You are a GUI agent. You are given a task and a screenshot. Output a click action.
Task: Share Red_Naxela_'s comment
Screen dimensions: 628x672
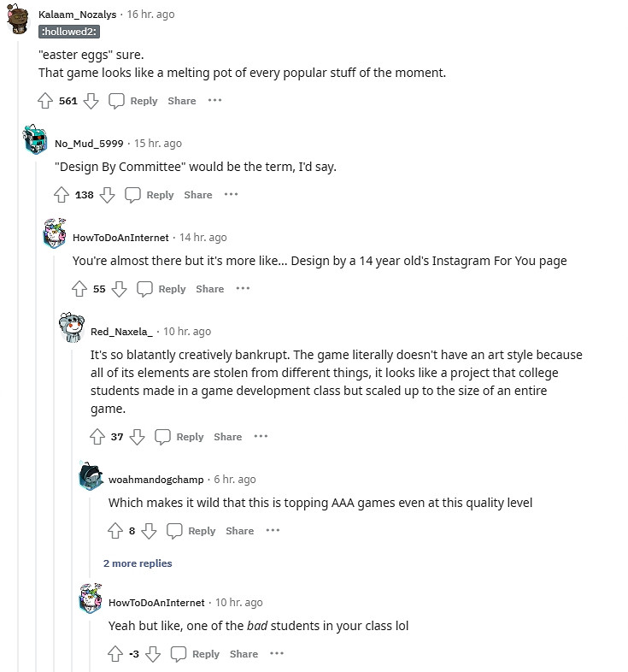(227, 437)
